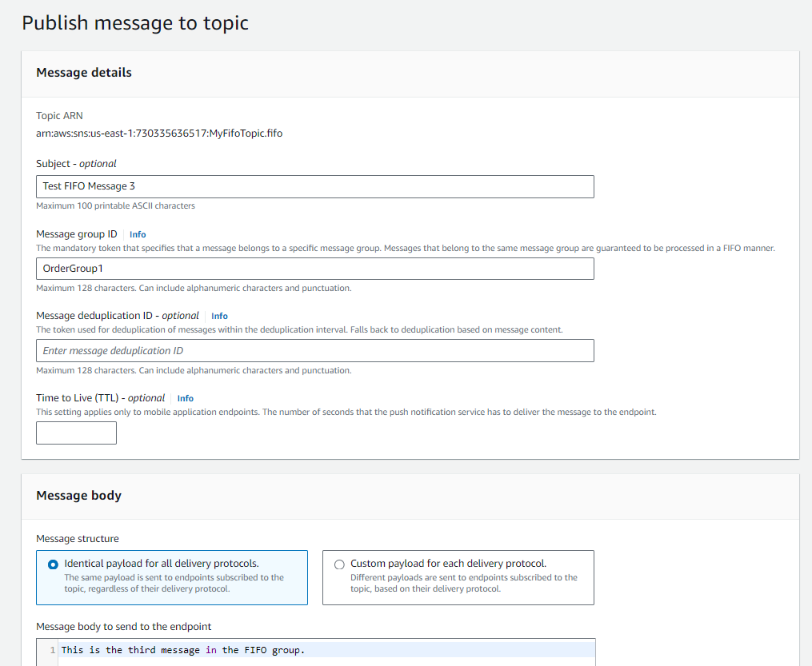
Task: Open Info link beside Message group ID
Action: point(138,235)
